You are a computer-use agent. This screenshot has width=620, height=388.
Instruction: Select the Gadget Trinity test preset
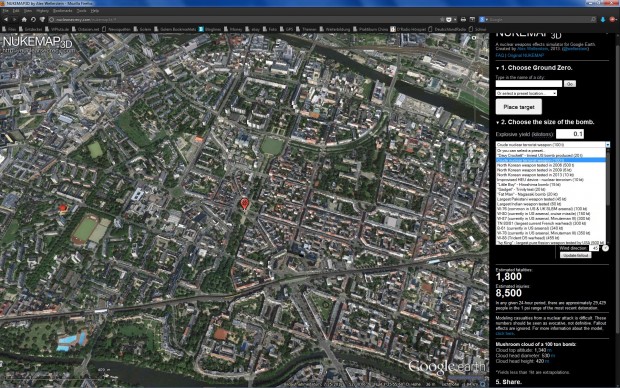[550, 189]
